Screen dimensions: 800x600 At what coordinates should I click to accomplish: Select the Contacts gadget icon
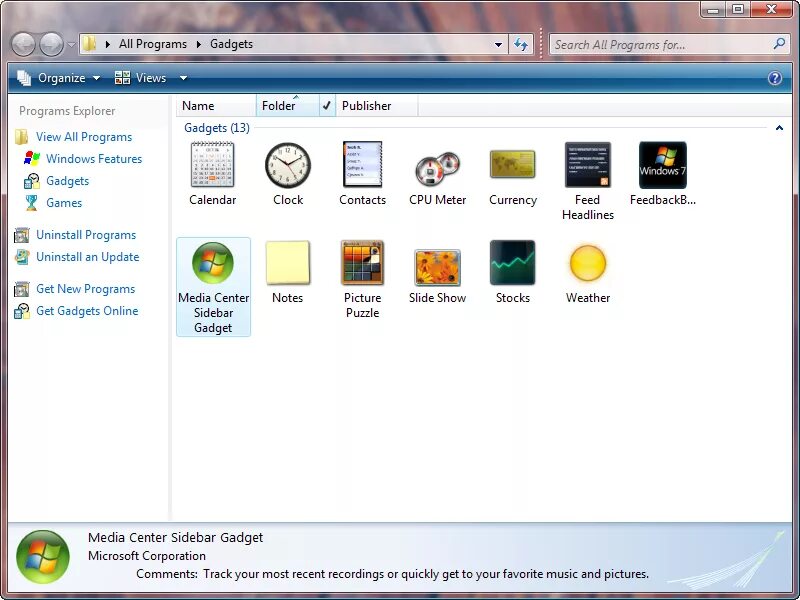tap(362, 164)
